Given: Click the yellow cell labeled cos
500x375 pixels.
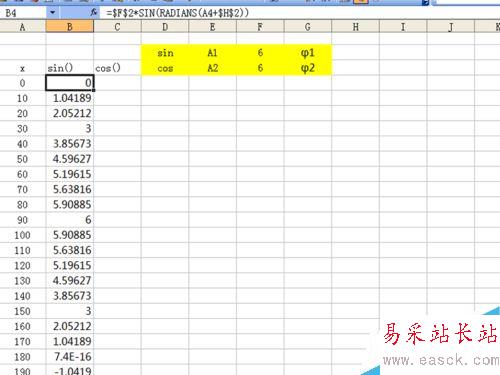Looking at the screenshot, I should [165, 68].
